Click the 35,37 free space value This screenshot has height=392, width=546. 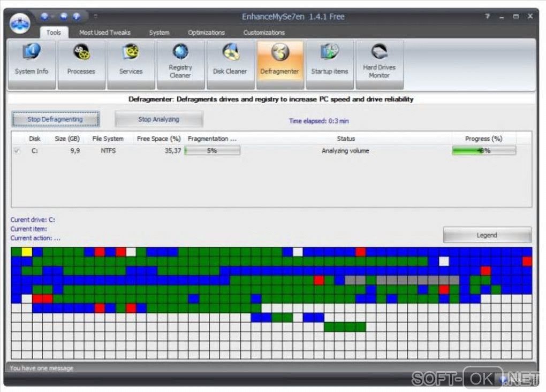(x=173, y=151)
